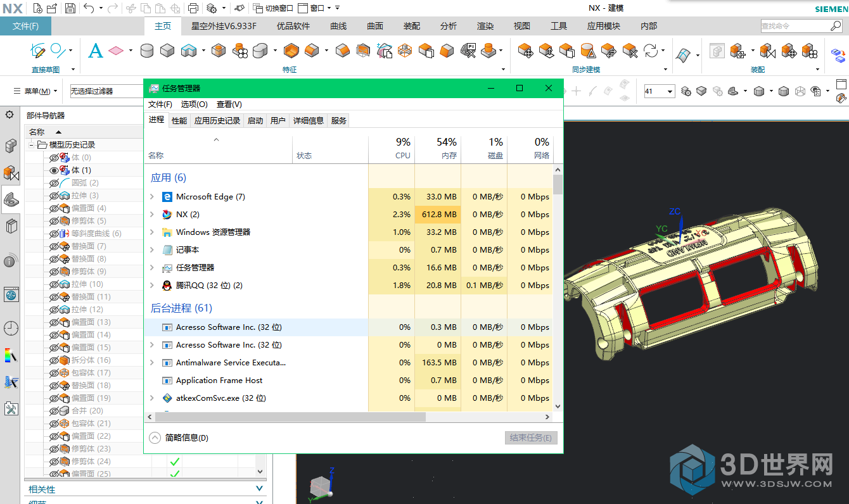The image size is (849, 504).
Task: Sort processes by CPU column header
Action: (x=392, y=149)
